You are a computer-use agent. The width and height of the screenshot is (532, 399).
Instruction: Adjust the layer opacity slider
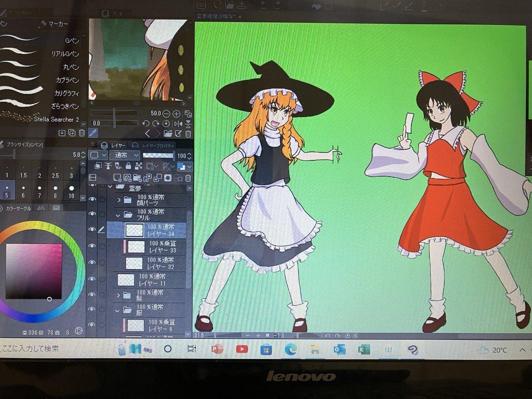(159, 155)
